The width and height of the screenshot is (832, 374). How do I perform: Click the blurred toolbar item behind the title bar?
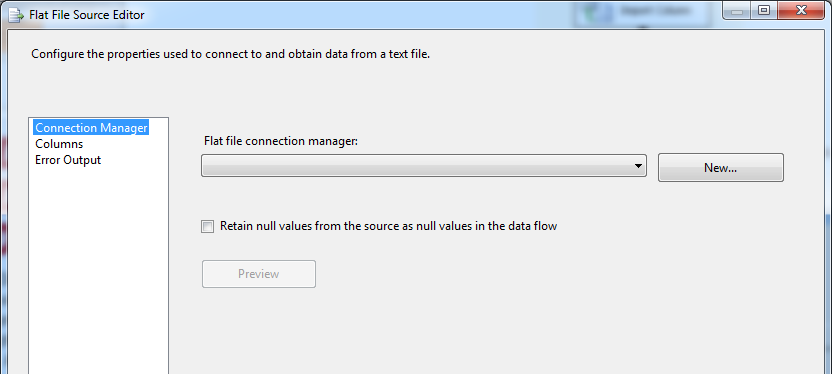click(642, 13)
